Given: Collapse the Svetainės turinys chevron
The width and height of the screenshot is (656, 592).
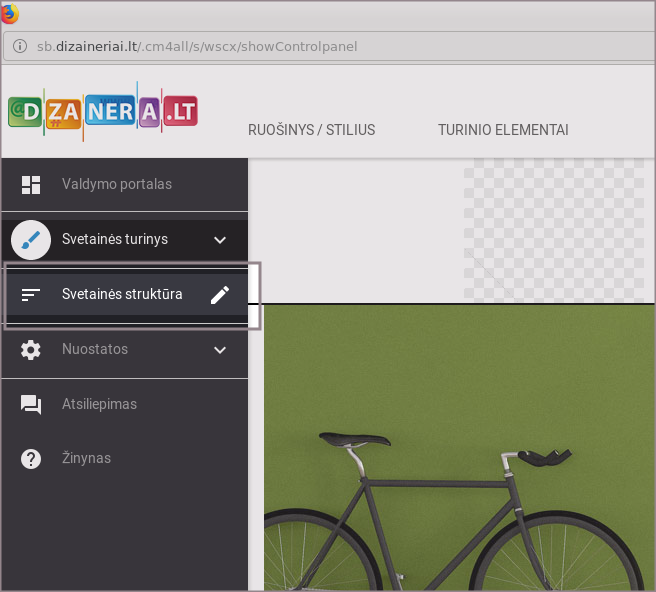Looking at the screenshot, I should point(220,240).
